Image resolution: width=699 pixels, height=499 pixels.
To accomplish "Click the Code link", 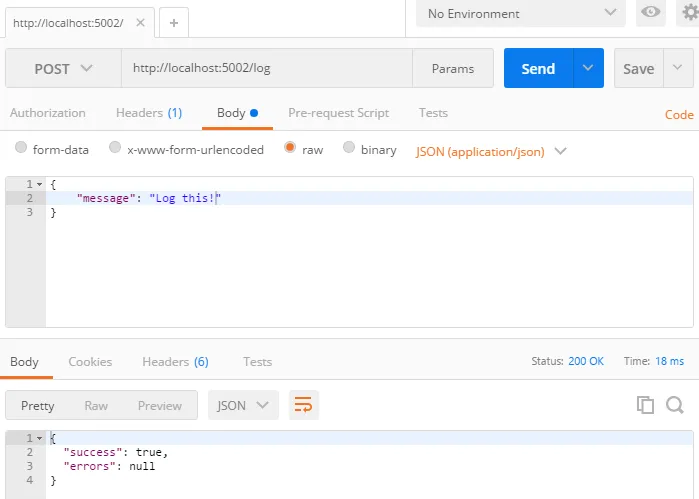I will (679, 115).
